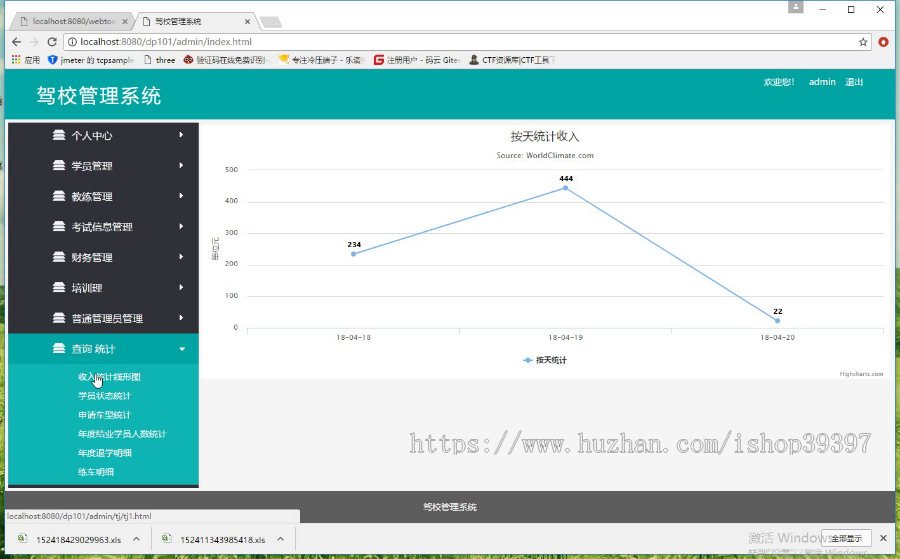Toggle the 按天统计 legend series

coord(545,360)
